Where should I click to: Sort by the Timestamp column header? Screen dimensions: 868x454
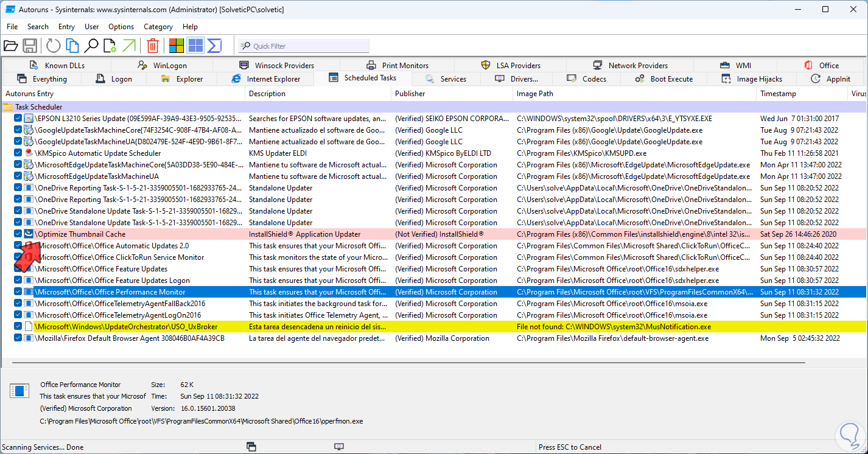[x=802, y=94]
